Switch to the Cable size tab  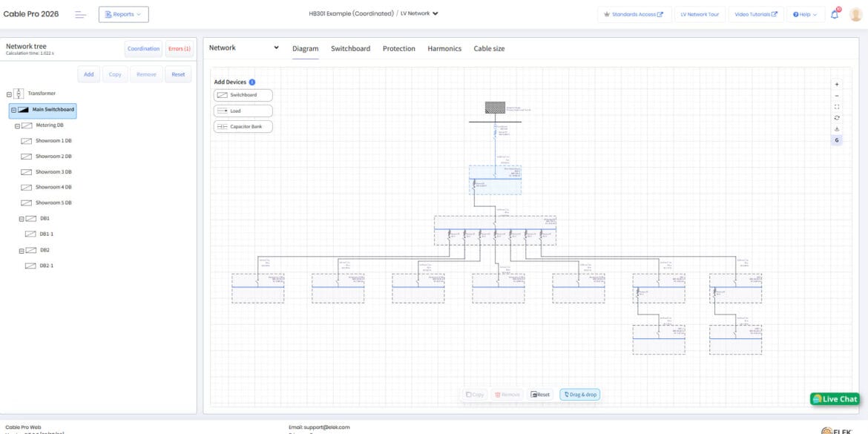pos(489,49)
